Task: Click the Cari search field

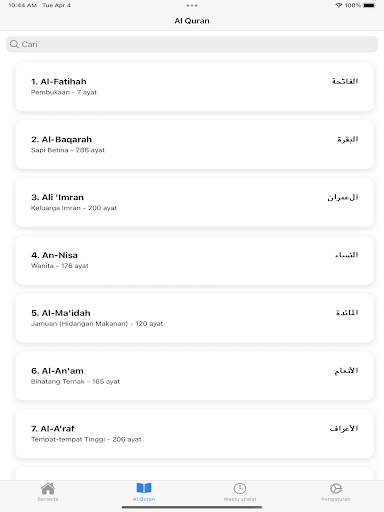Action: pyautogui.click(x=192, y=44)
